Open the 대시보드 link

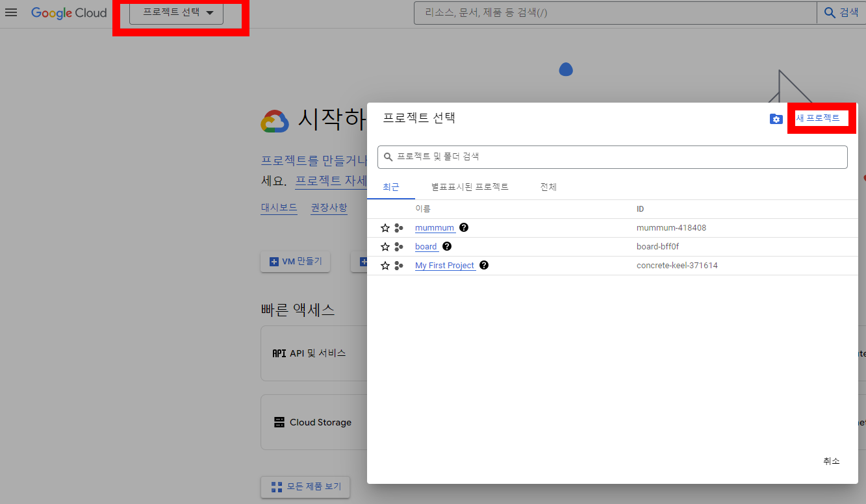[x=279, y=208]
